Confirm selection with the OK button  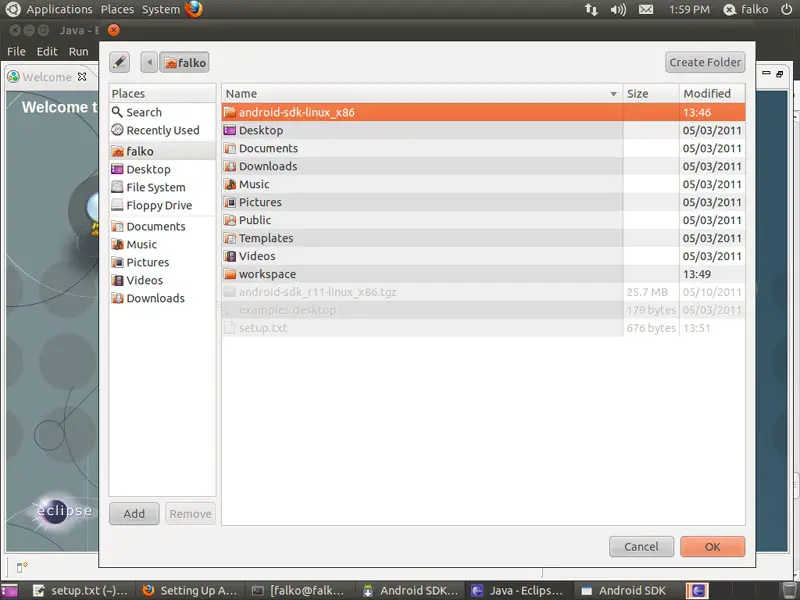(712, 546)
